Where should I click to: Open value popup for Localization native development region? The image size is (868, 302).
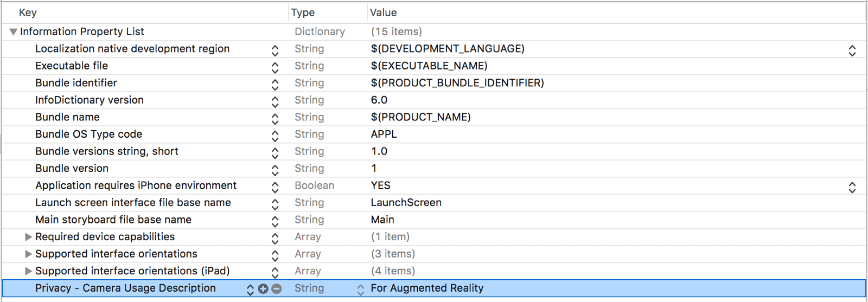(x=852, y=50)
